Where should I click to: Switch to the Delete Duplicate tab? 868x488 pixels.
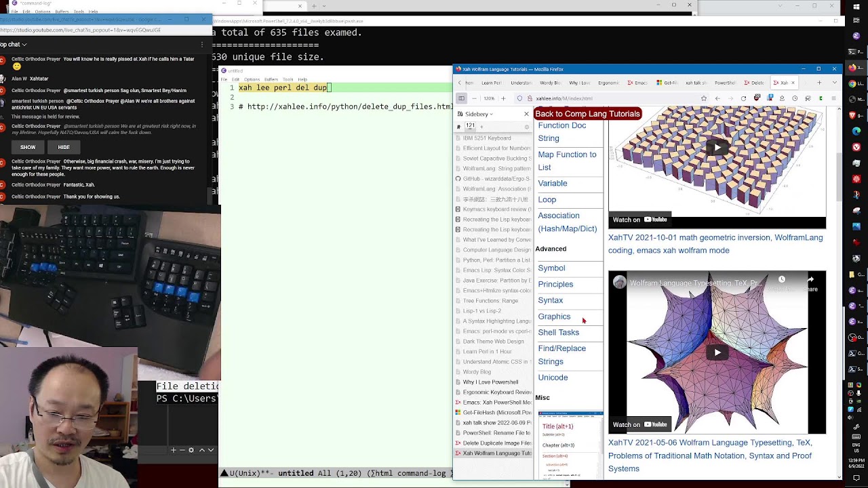click(x=754, y=83)
